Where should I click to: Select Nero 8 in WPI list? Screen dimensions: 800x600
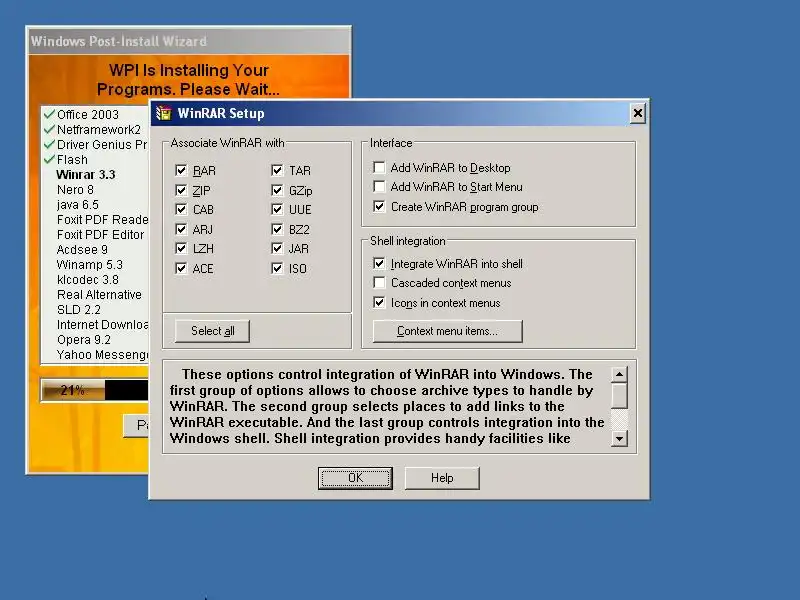point(76,190)
